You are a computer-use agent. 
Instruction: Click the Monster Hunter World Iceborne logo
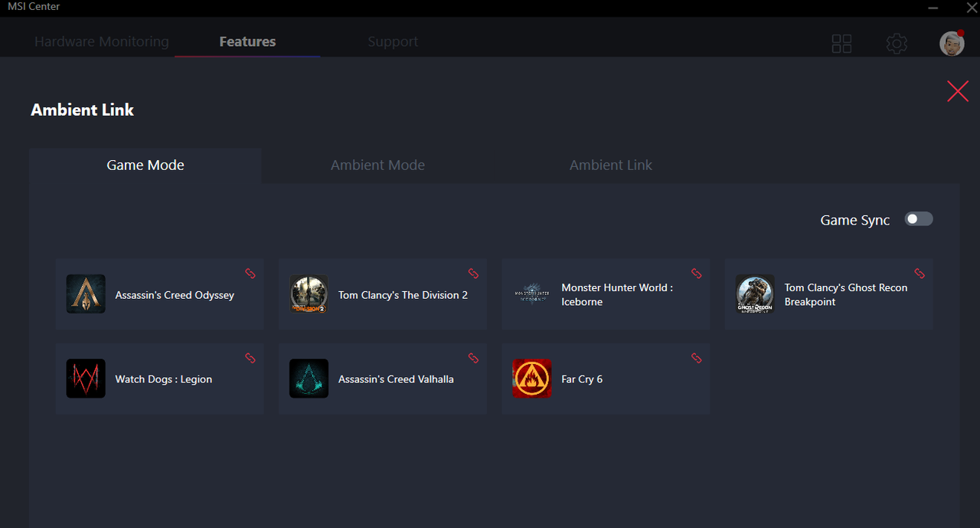[532, 294]
